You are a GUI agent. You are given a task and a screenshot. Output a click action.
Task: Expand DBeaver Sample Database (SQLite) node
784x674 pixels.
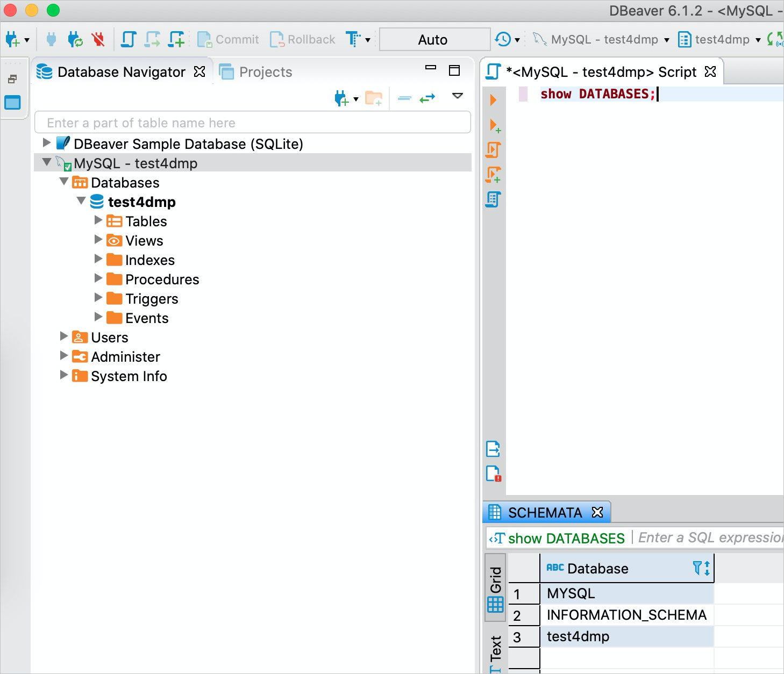click(47, 142)
